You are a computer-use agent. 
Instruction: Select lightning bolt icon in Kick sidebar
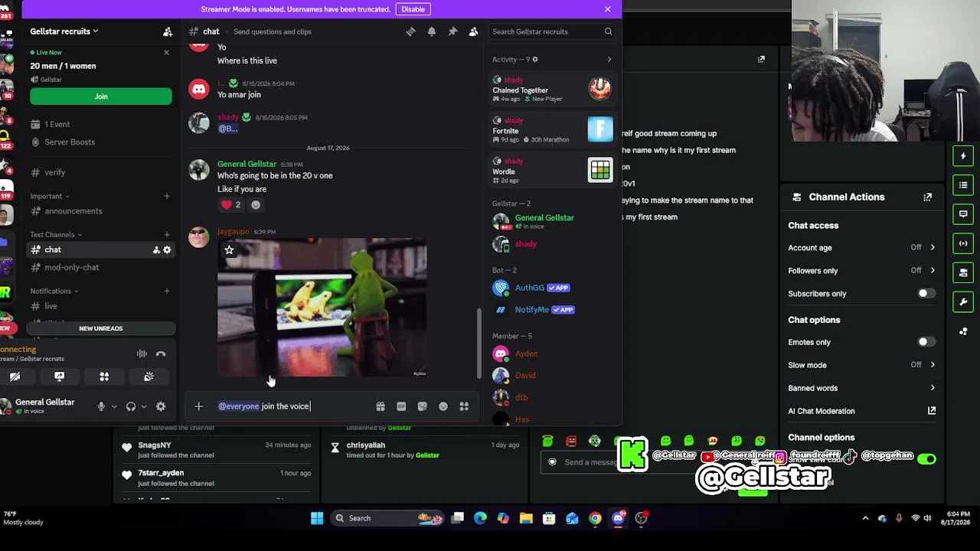click(963, 156)
